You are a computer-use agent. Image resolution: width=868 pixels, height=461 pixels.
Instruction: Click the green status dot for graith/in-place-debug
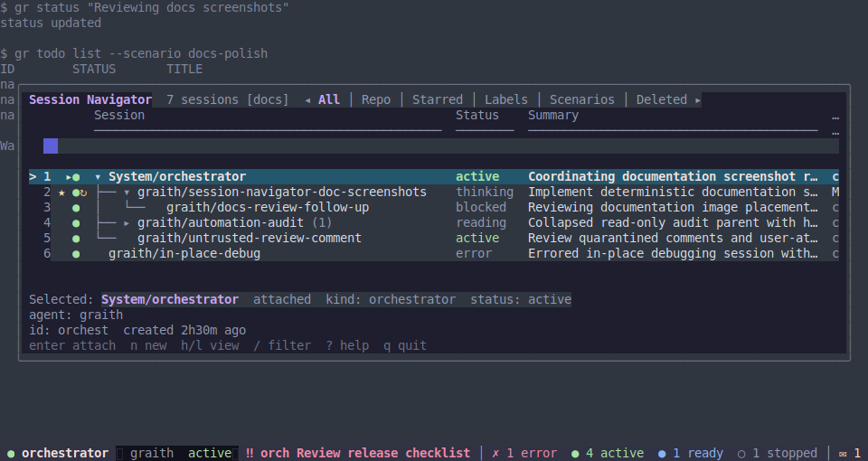[x=76, y=254]
